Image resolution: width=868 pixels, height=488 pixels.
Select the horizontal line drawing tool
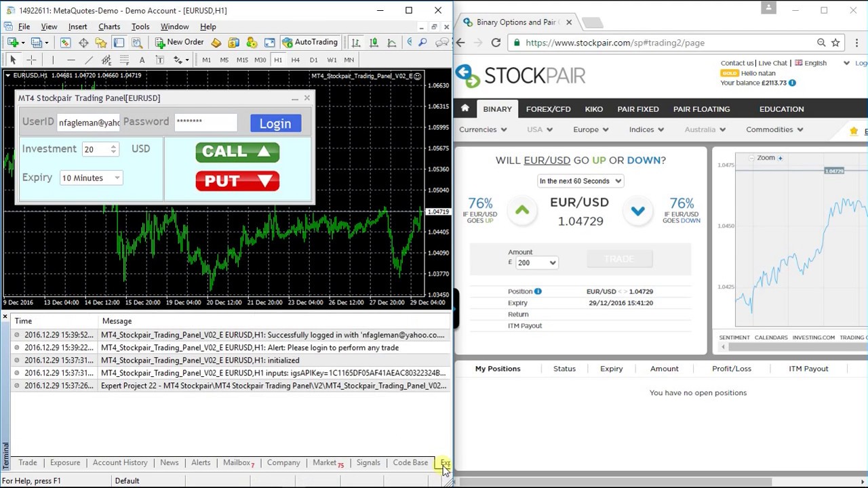point(71,60)
